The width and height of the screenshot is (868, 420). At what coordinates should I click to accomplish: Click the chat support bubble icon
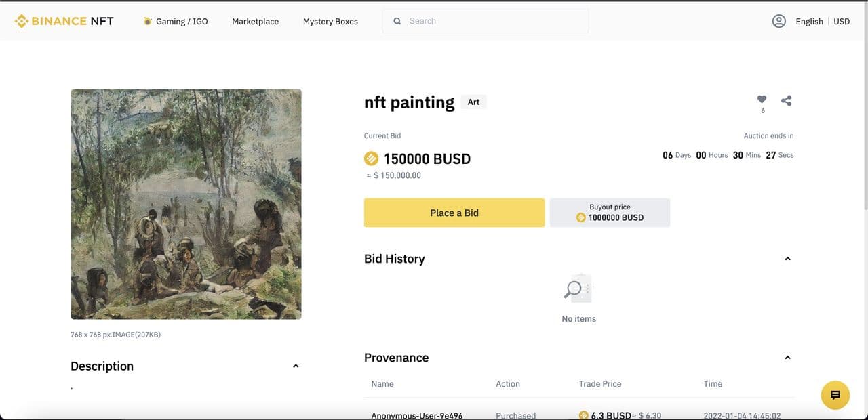pyautogui.click(x=835, y=395)
